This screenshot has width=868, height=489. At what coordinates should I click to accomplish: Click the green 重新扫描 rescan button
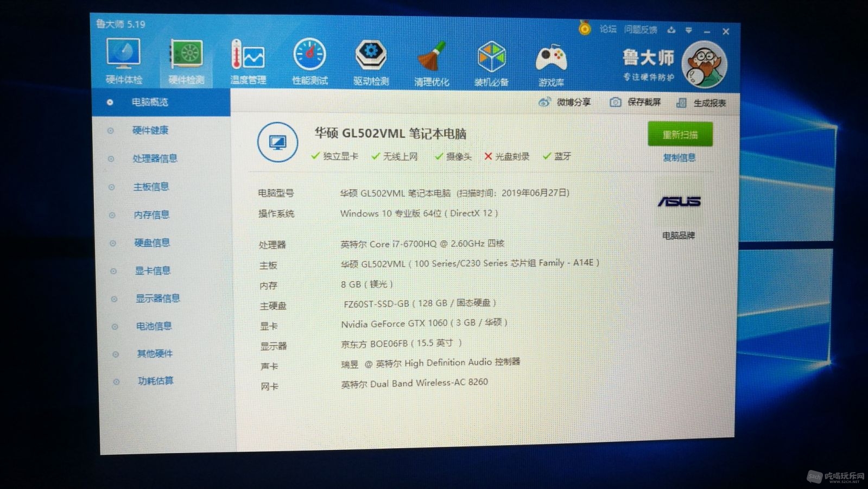click(x=680, y=134)
